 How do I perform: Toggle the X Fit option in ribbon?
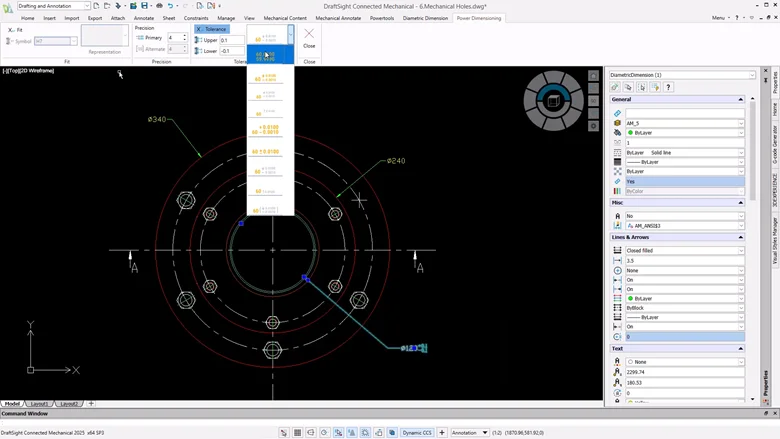coord(15,30)
